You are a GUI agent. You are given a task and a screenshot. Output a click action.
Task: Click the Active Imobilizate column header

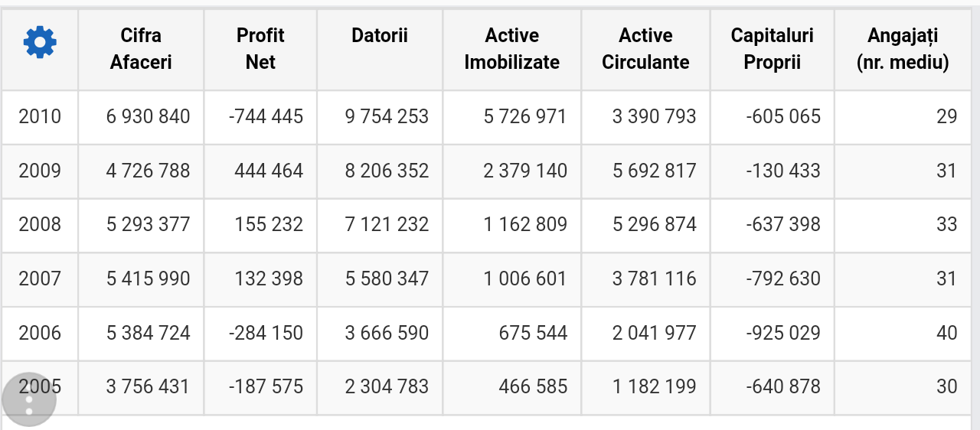pos(512,49)
